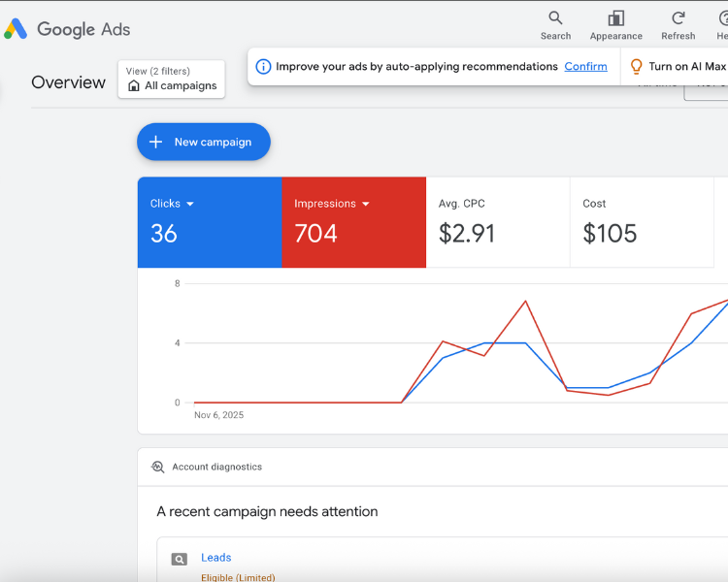Screen dimensions: 728x582
Task: Click the Eligible (Limited) campaign status
Action: point(238,577)
